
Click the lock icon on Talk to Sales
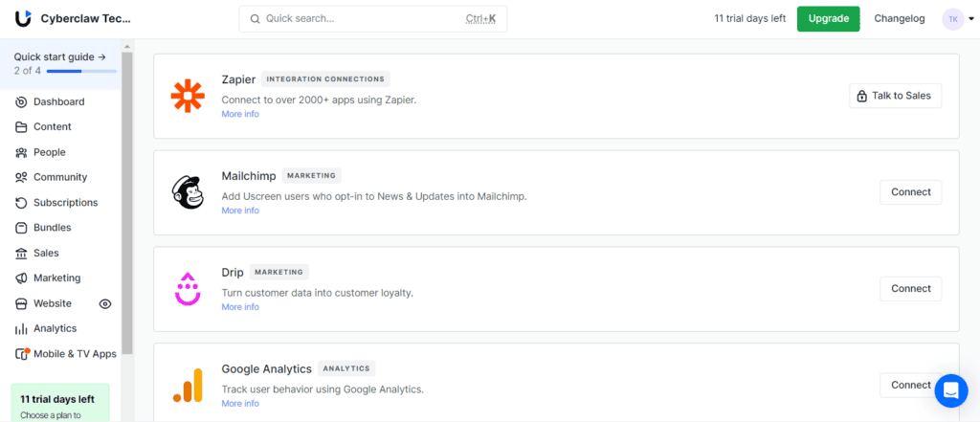click(x=862, y=96)
